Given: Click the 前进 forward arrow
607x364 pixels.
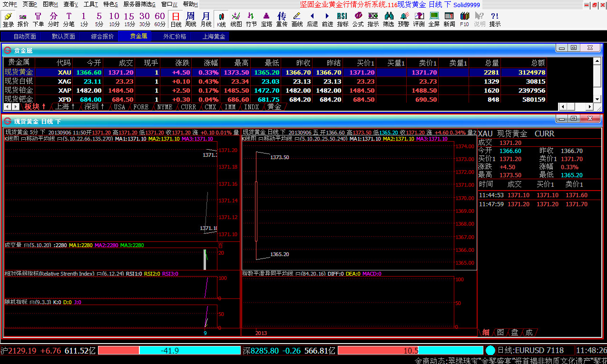Looking at the screenshot, I should click(x=327, y=19).
